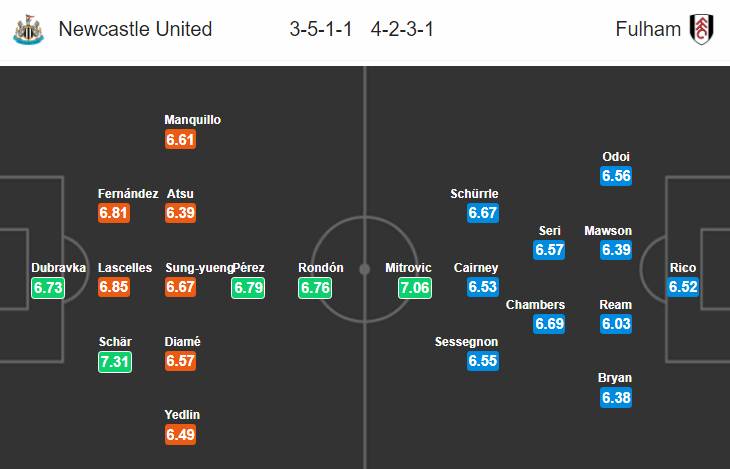
Task: Click Dubravka's 6.73 rating badge
Action: coord(48,287)
